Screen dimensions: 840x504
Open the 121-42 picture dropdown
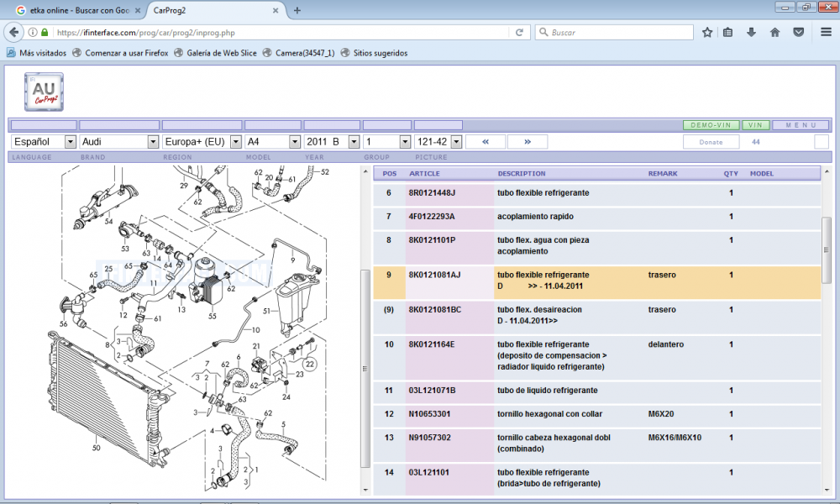[438, 142]
